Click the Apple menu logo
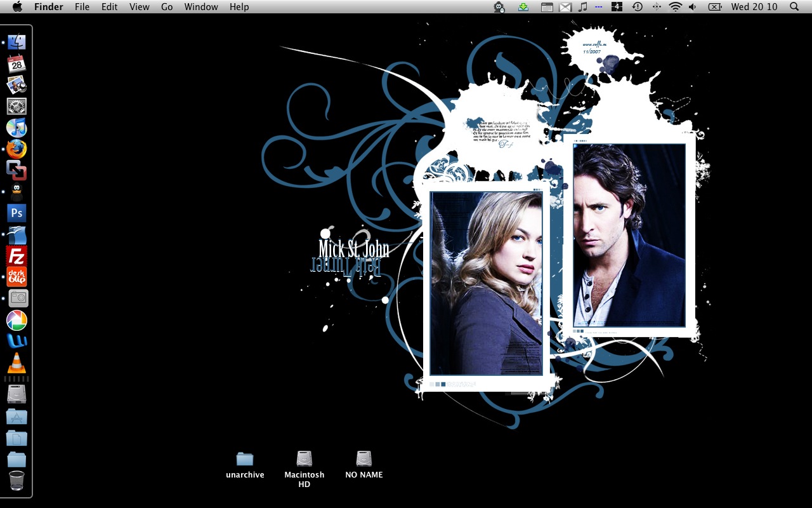 click(17, 7)
